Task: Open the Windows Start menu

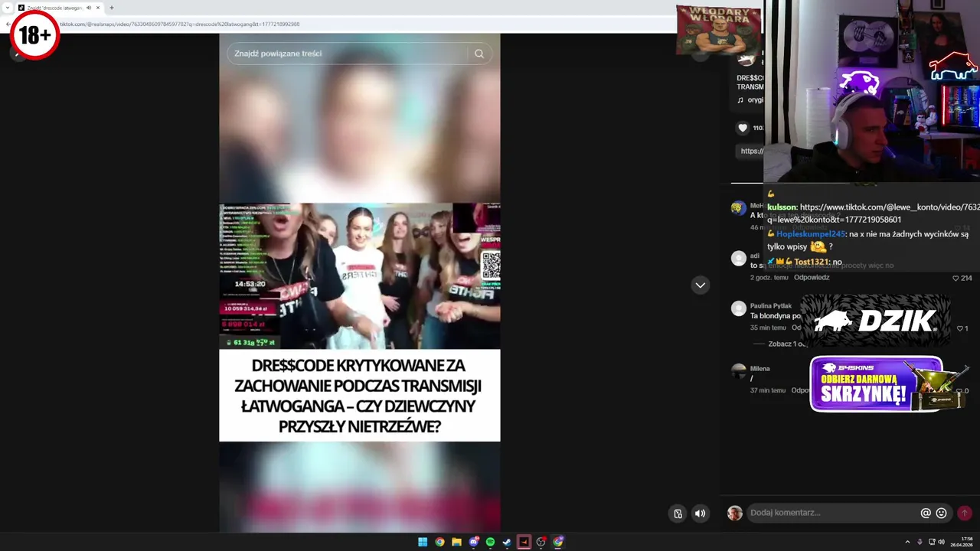Action: 423,542
